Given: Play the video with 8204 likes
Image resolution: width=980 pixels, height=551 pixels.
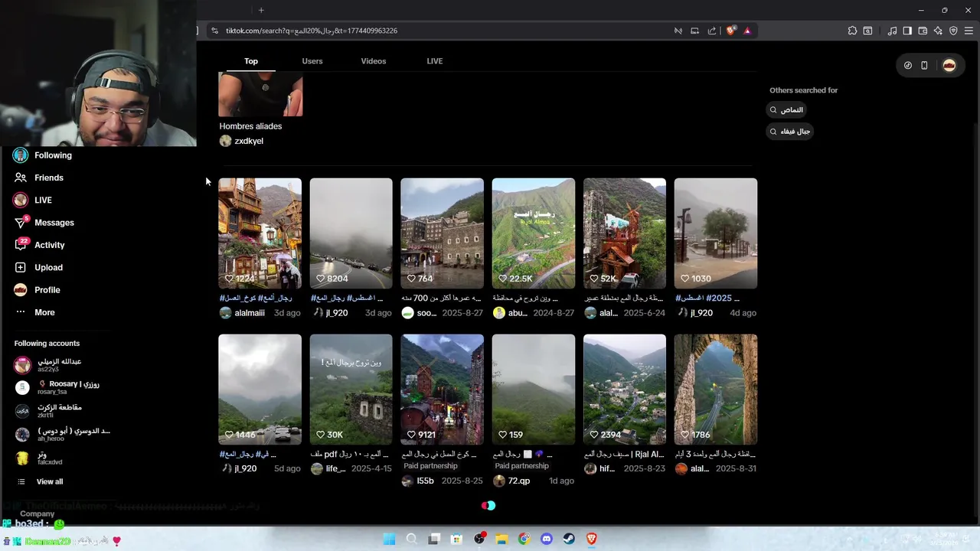Looking at the screenshot, I should tap(351, 233).
